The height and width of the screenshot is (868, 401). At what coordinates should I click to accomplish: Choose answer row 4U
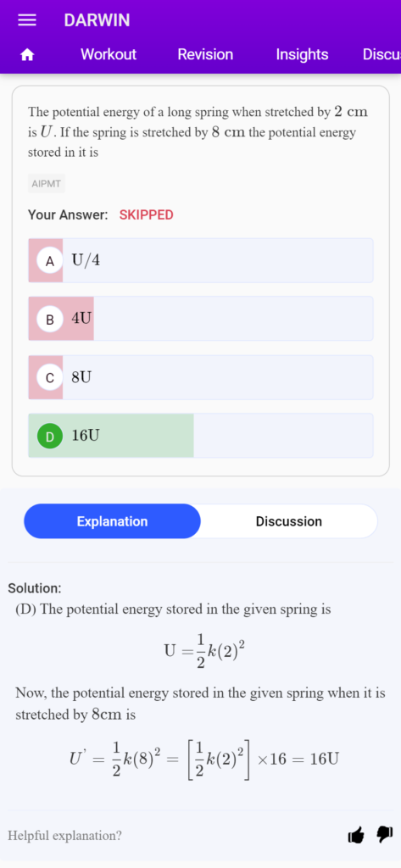pos(200,319)
